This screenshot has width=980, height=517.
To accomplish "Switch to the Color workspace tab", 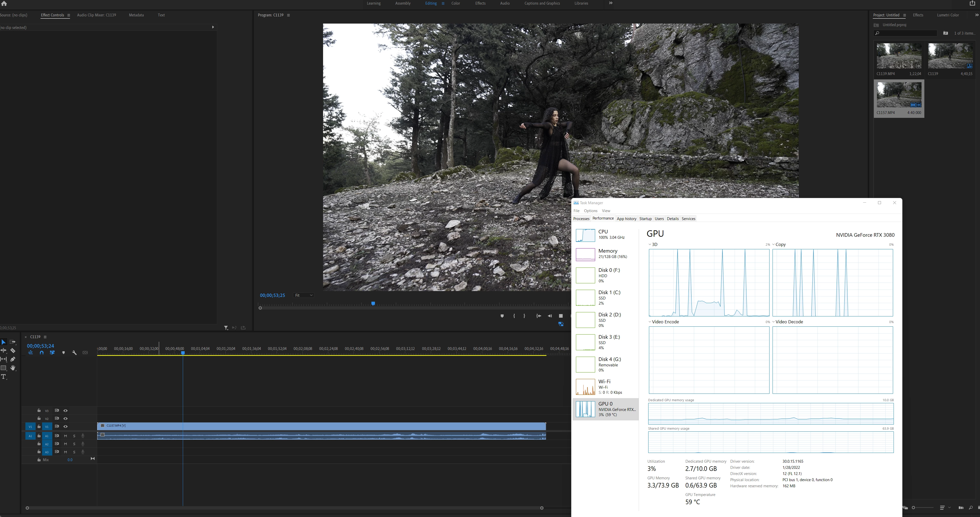I will 455,3.
